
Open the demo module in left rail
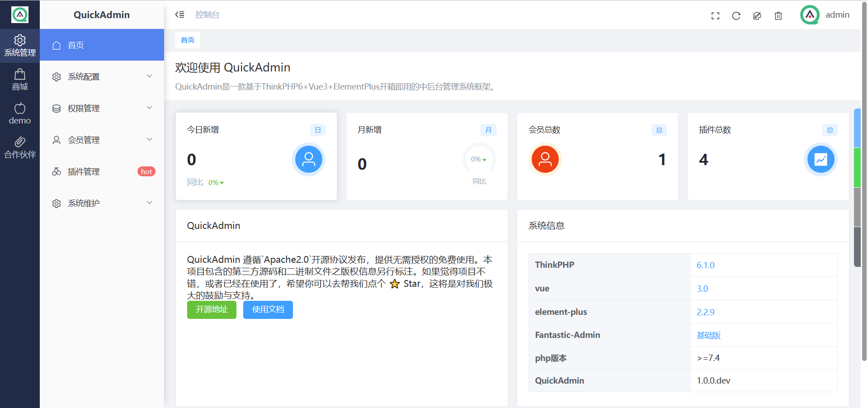point(20,114)
